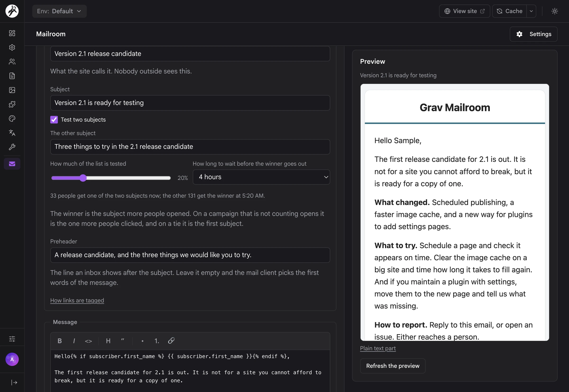
Task: Apply Bold formatting in message toolbar
Action: [x=60, y=341]
